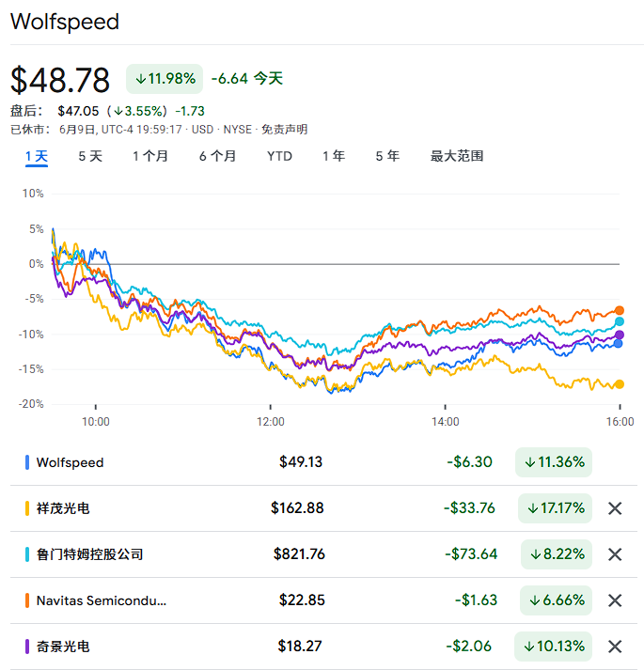The image size is (644, 670).
Task: Click the purple 奇景光电 legend color bar
Action: click(x=27, y=647)
